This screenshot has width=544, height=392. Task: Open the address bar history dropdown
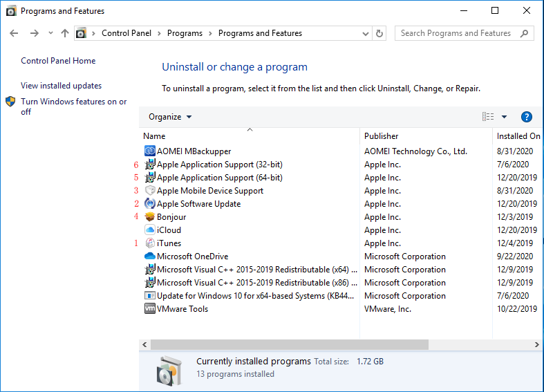(x=365, y=33)
